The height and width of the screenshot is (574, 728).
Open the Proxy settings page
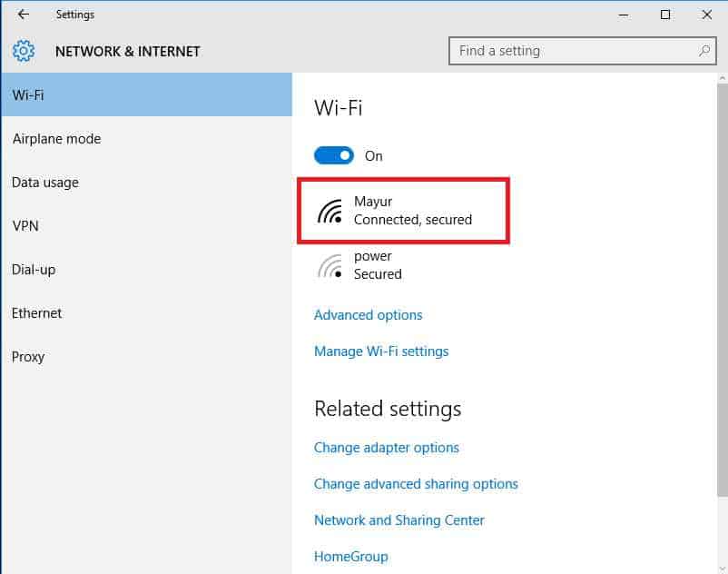tap(28, 357)
